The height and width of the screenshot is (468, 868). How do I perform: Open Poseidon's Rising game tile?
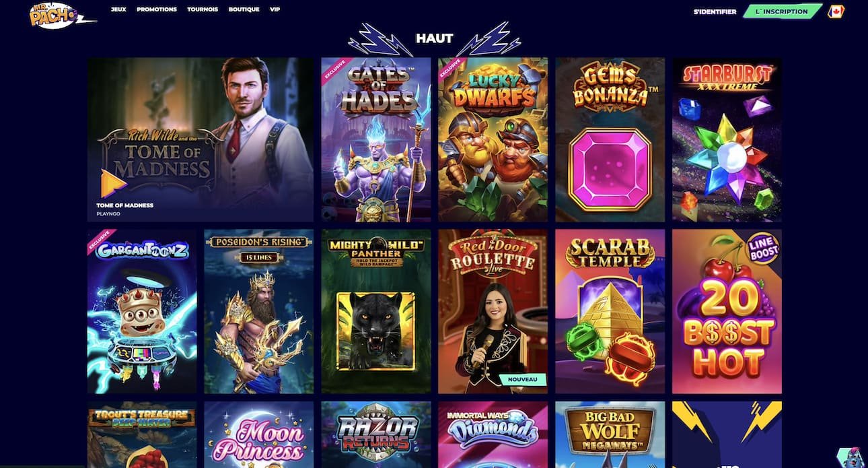click(x=259, y=311)
